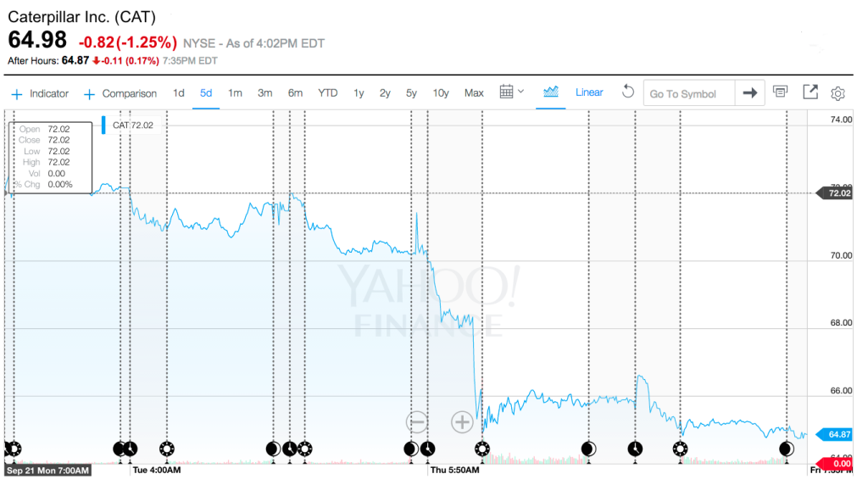This screenshot has width=868, height=485.
Task: Click the blue CAT legend color marker
Action: tap(104, 125)
